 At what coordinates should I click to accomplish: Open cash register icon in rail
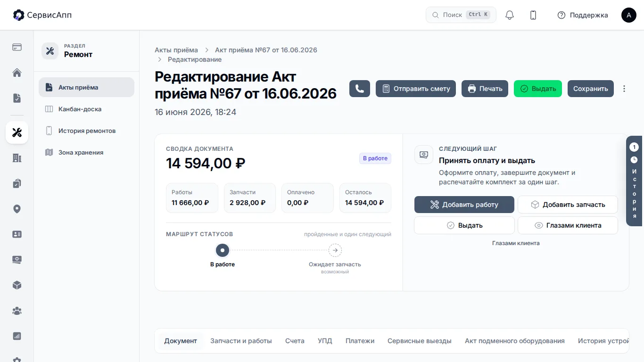(x=17, y=260)
